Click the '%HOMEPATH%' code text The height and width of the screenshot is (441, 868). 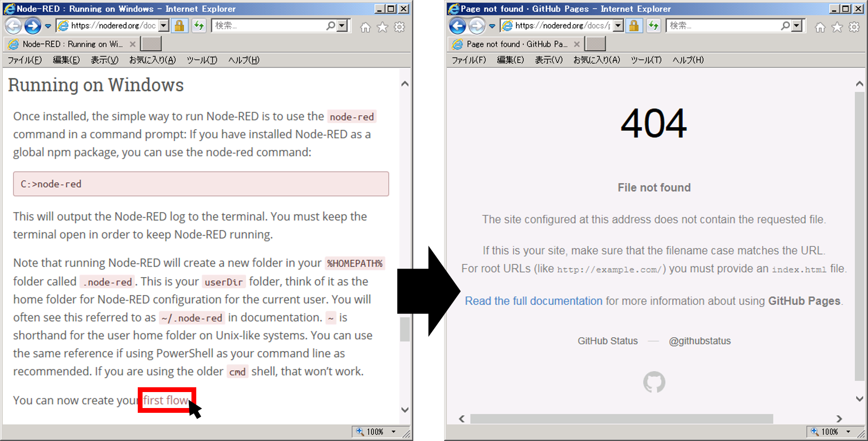click(355, 263)
